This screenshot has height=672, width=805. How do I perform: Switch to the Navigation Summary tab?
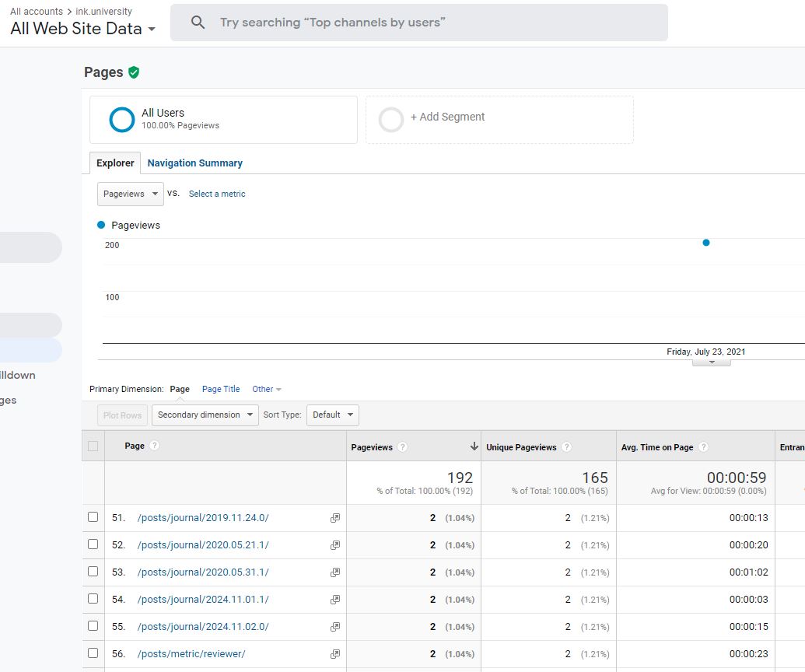point(194,163)
